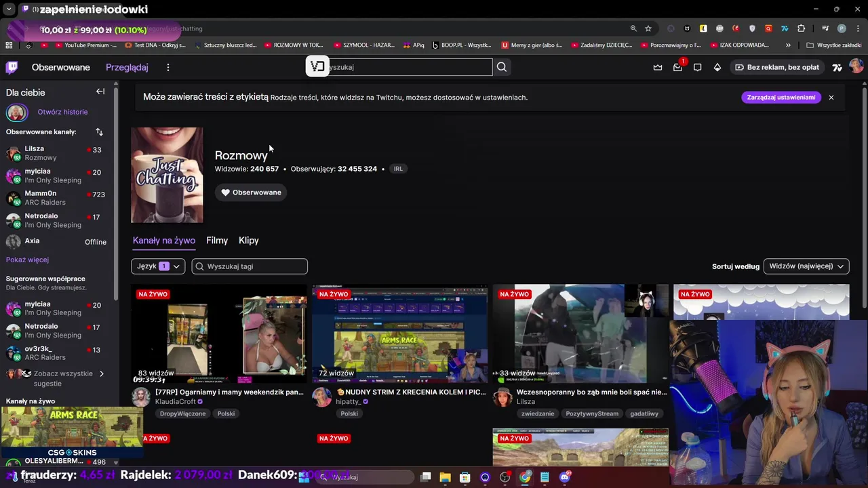
Task: Open Przeglądaj in top navigation
Action: tap(127, 67)
